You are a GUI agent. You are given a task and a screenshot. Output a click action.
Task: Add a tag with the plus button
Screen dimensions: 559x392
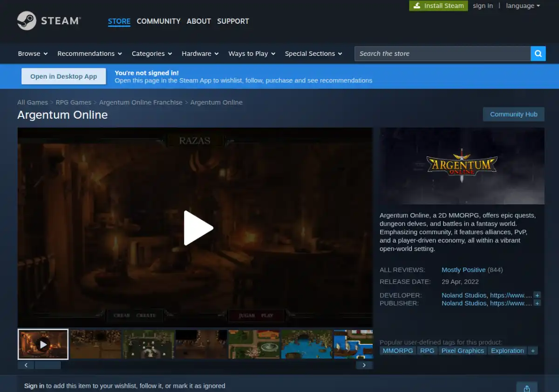point(533,351)
